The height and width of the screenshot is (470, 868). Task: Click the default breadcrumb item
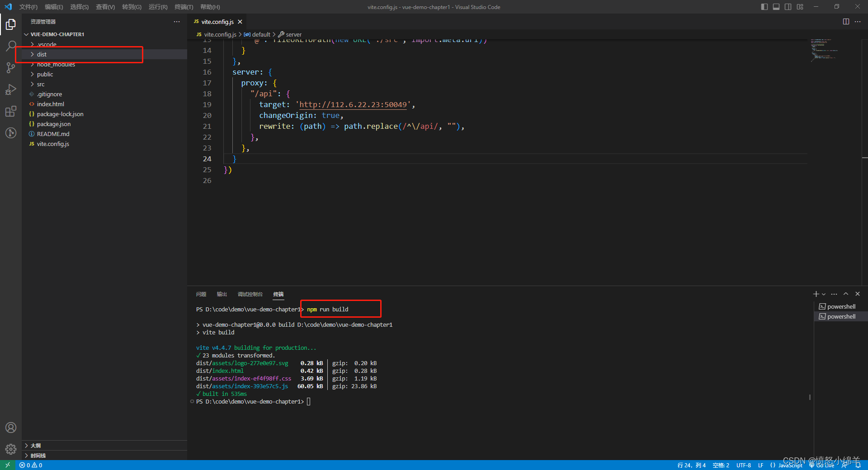click(257, 34)
